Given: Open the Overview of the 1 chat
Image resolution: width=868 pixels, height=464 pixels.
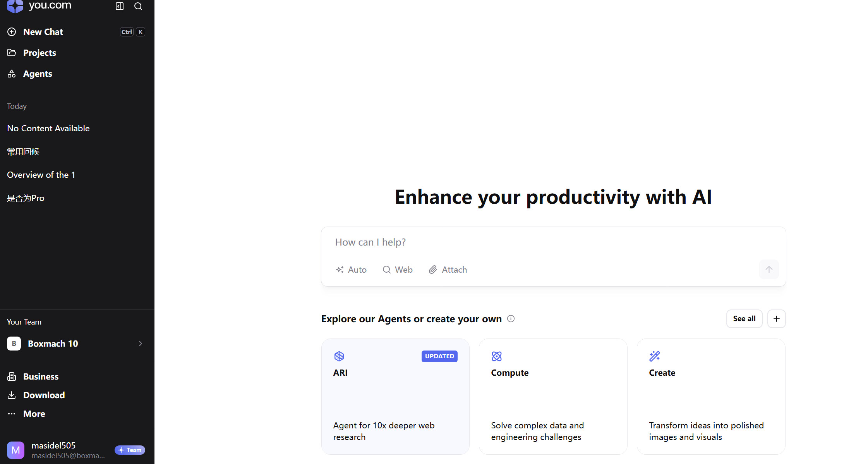Looking at the screenshot, I should click(x=41, y=175).
